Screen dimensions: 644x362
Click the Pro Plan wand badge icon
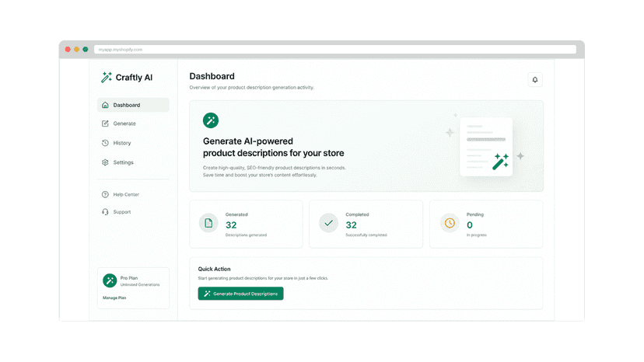coord(110,280)
